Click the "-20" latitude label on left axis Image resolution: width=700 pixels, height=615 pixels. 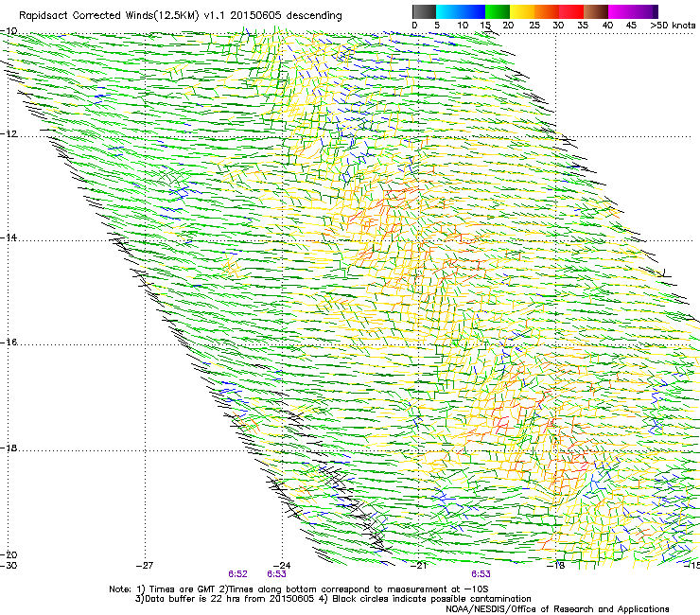coord(9,554)
